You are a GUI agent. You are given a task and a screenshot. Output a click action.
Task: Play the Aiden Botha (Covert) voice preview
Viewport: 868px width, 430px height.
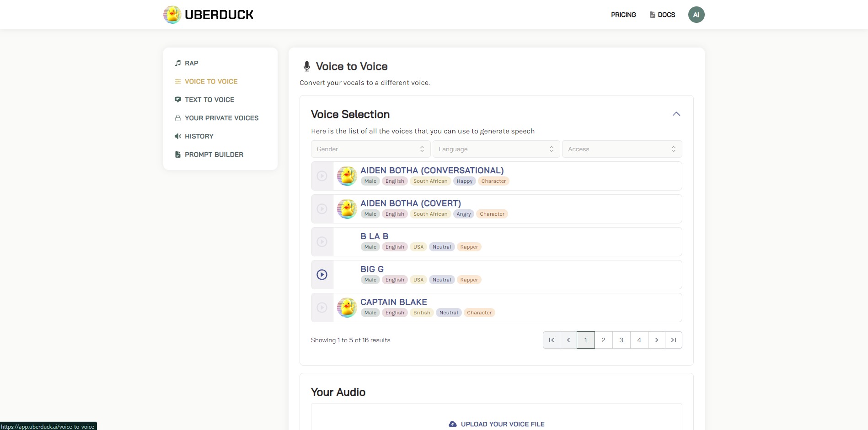click(x=322, y=209)
